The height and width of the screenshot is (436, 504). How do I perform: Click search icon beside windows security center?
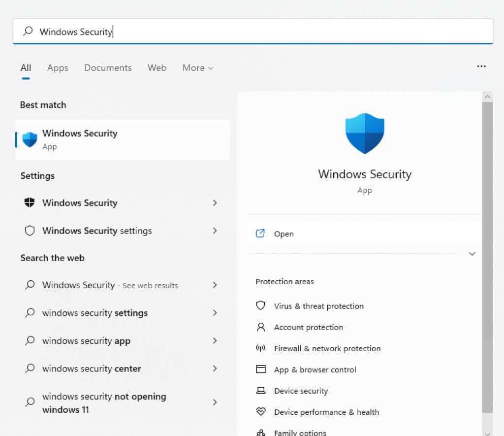pos(30,368)
